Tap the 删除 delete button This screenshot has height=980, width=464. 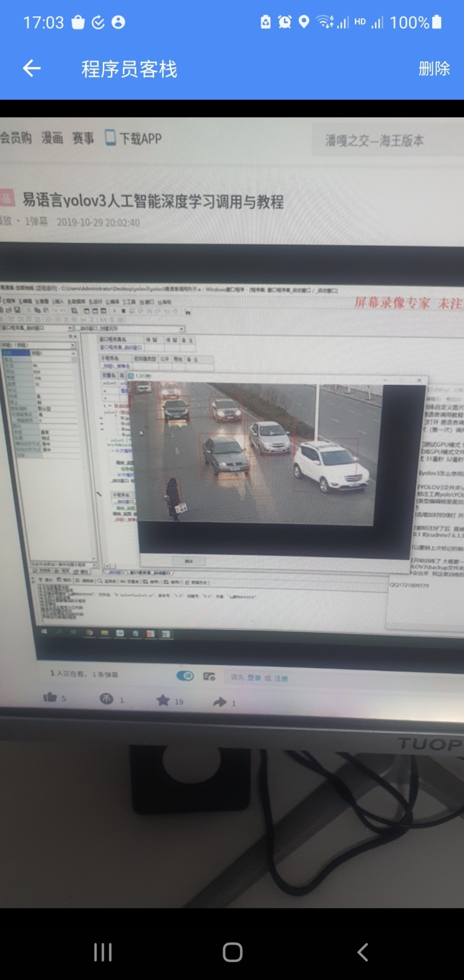[x=434, y=68]
